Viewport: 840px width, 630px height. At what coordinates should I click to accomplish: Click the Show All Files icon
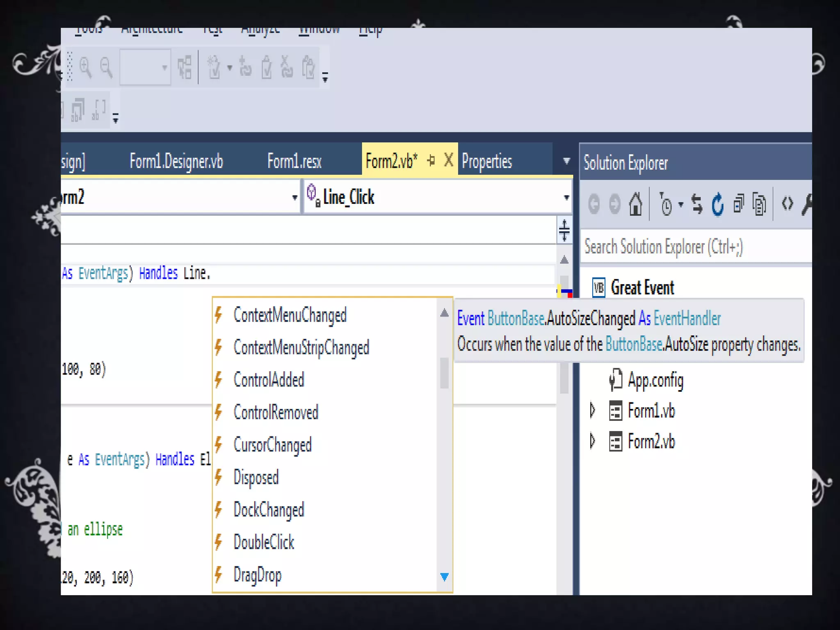click(x=759, y=204)
